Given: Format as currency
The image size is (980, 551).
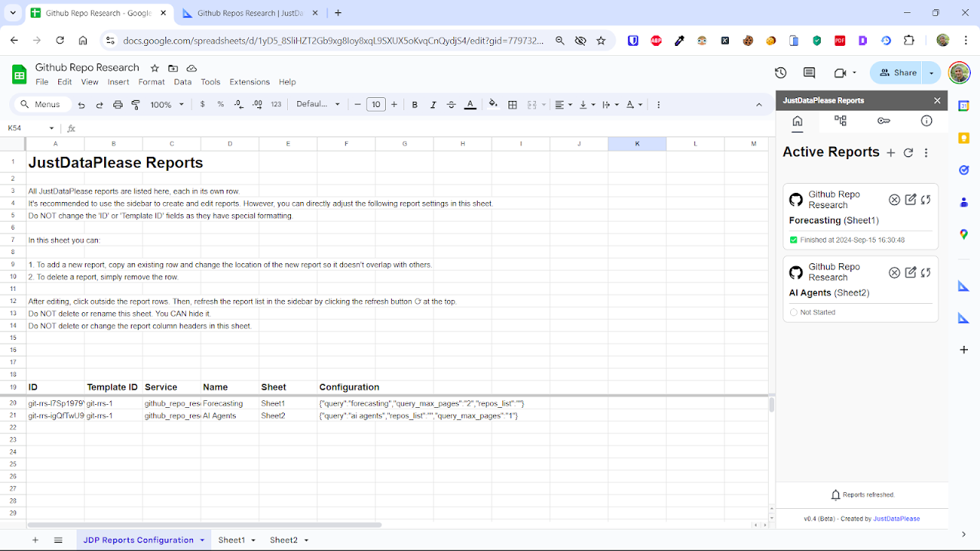Looking at the screenshot, I should (x=202, y=105).
